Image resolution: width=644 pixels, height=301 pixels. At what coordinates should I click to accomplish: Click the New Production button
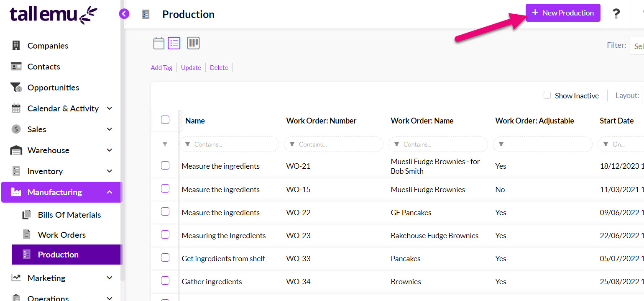(562, 13)
